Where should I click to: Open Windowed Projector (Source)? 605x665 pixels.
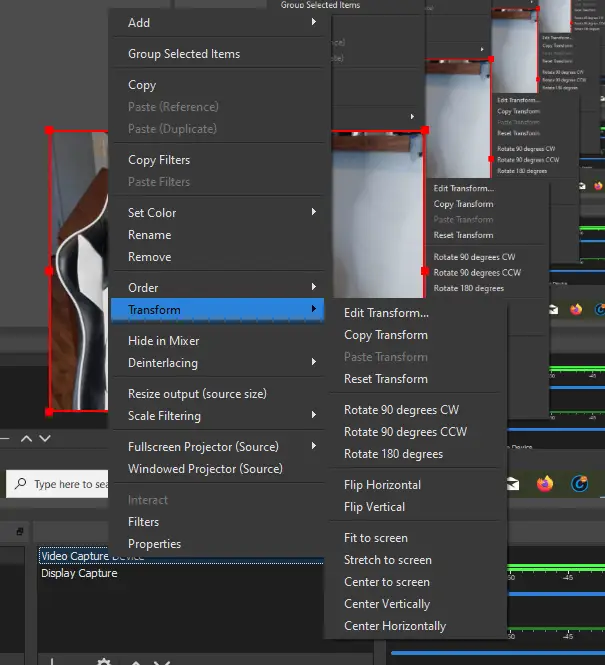(x=217, y=469)
